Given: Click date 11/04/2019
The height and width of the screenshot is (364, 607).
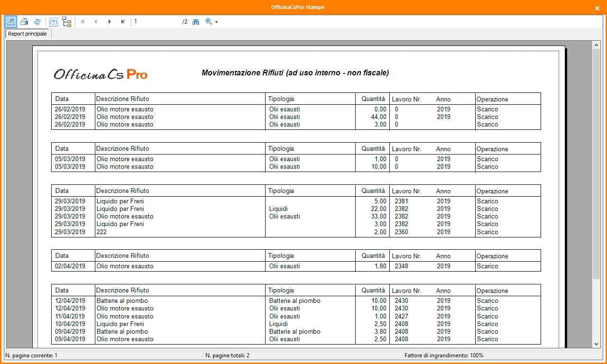Looking at the screenshot, I should point(70,317).
